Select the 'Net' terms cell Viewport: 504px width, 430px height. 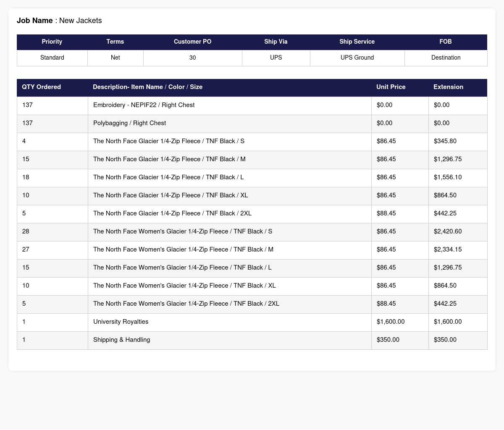[x=115, y=58]
